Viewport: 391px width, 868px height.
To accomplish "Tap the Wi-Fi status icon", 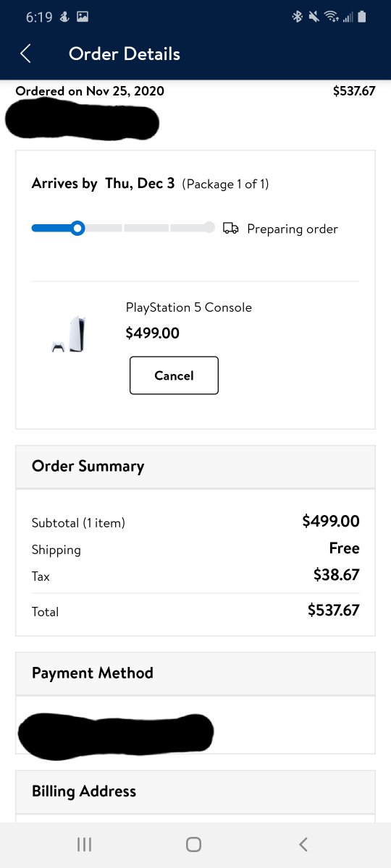I will click(x=332, y=17).
